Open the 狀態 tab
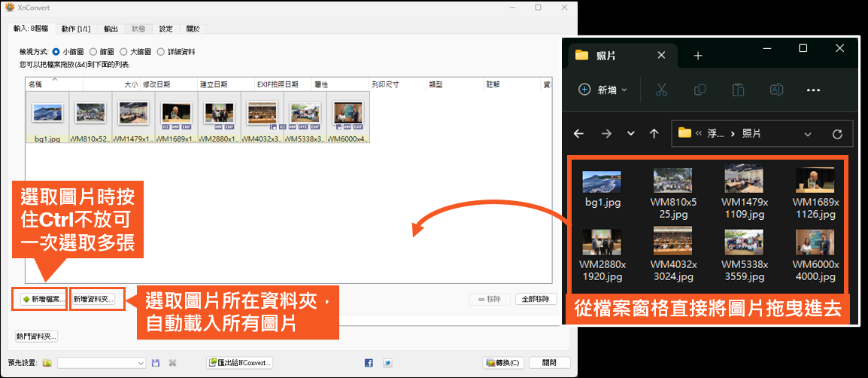868x378 pixels. (138, 29)
